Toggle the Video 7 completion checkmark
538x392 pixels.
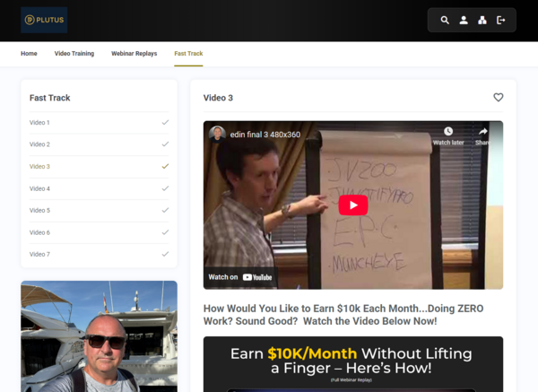[x=165, y=254]
